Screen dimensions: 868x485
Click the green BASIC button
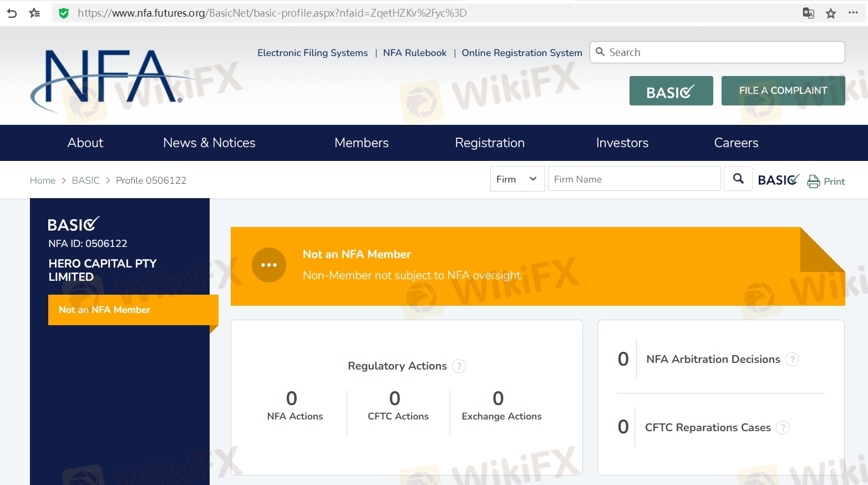(671, 91)
